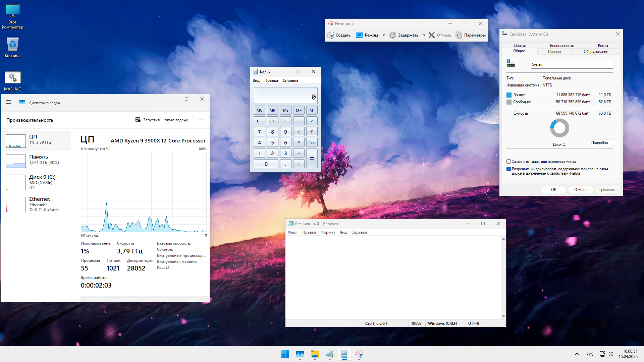The image size is (644, 362).
Task: Open Ножницы from the taskbar
Action: pos(359,354)
